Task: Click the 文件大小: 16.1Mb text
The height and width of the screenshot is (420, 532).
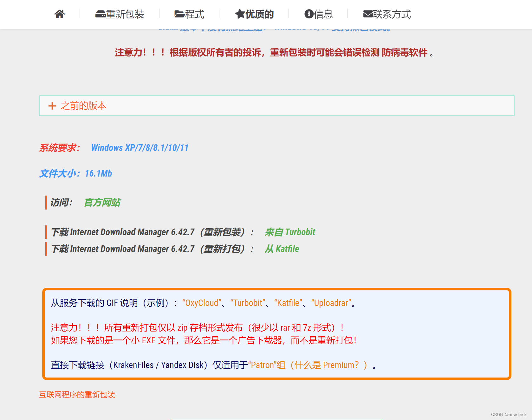Action: (x=76, y=173)
